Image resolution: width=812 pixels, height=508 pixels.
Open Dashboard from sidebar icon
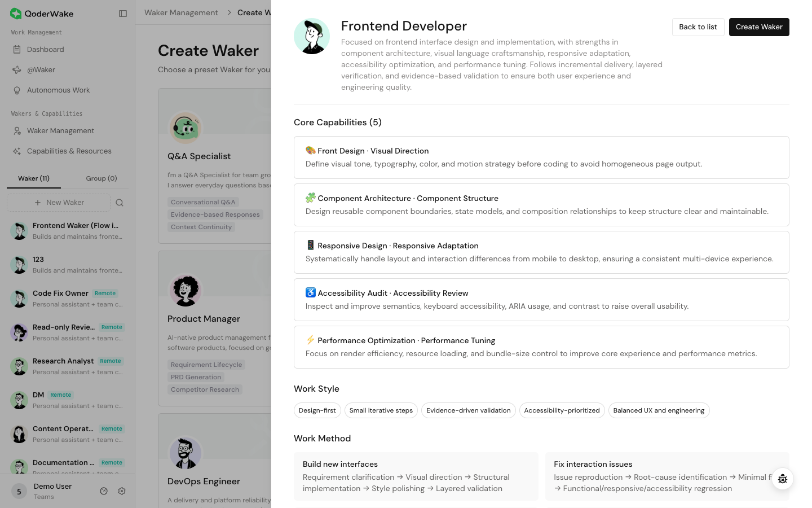click(x=17, y=50)
